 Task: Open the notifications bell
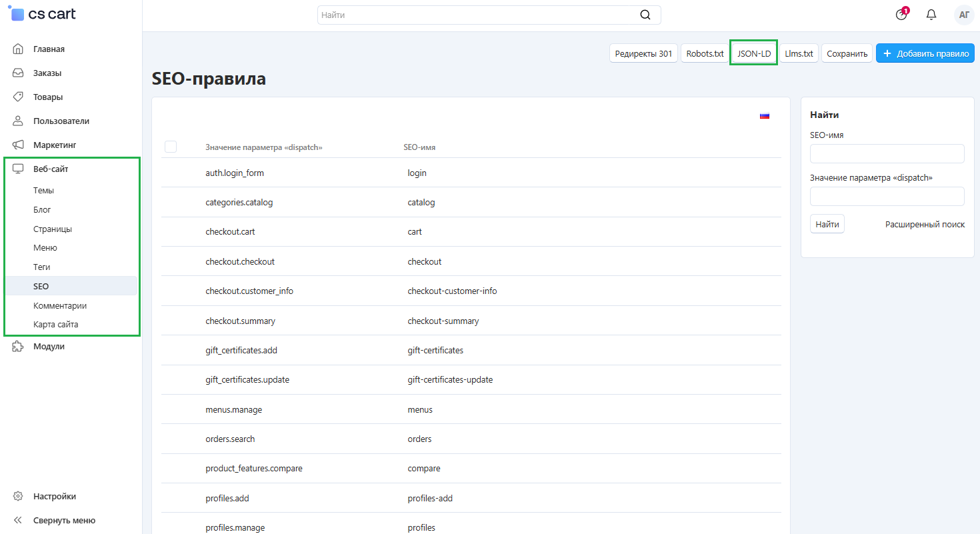tap(931, 15)
